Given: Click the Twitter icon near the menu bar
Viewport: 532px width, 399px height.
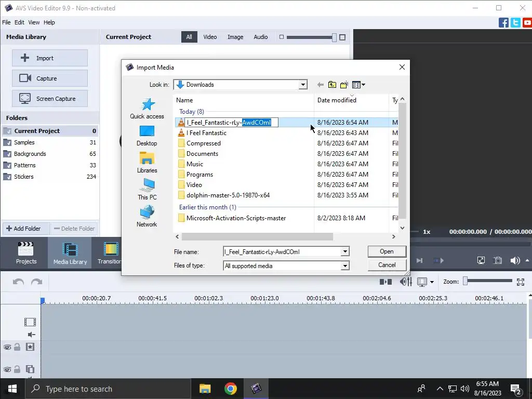Looking at the screenshot, I should point(515,23).
